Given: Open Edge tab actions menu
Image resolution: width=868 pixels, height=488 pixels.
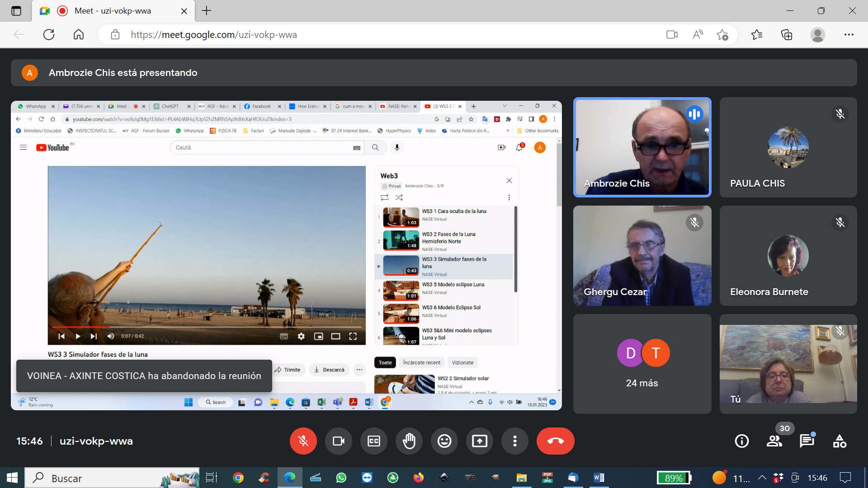Looking at the screenshot, I should coord(16,11).
